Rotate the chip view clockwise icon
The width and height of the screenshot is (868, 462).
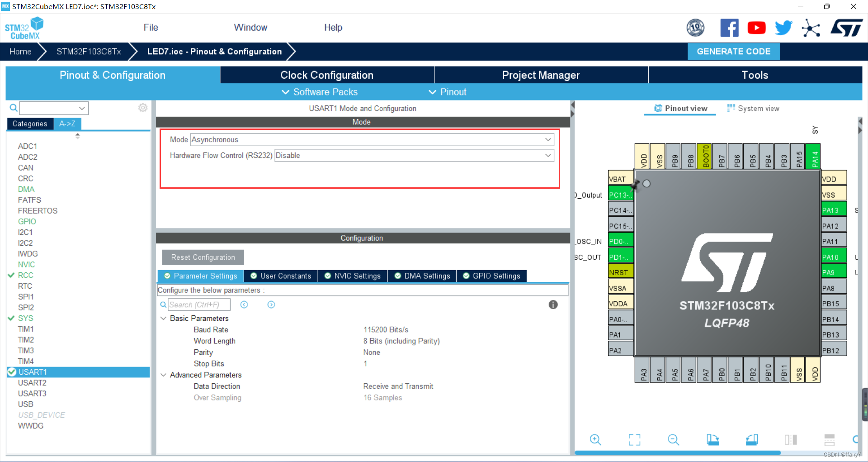click(x=712, y=440)
